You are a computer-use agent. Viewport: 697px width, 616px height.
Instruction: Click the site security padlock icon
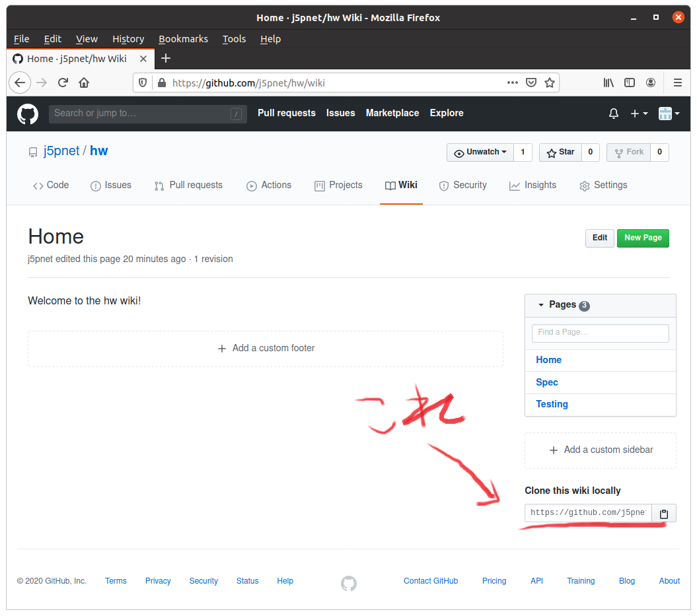point(162,83)
